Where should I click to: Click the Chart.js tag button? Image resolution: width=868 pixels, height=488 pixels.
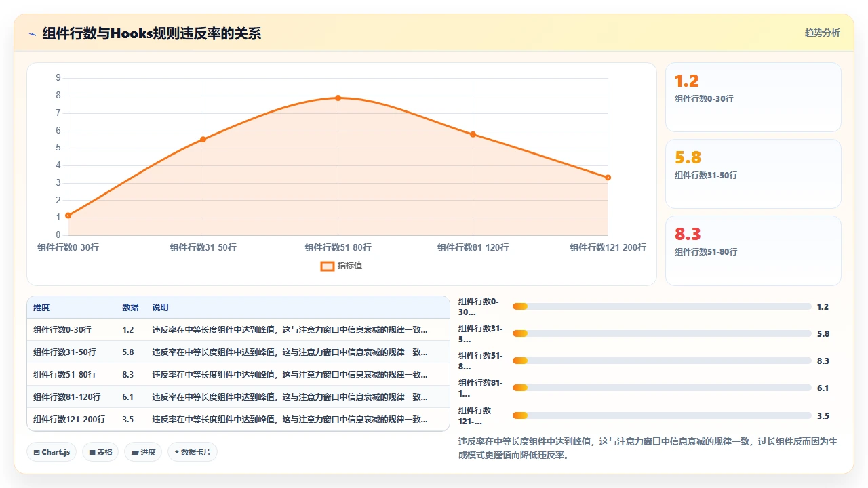coord(52,452)
